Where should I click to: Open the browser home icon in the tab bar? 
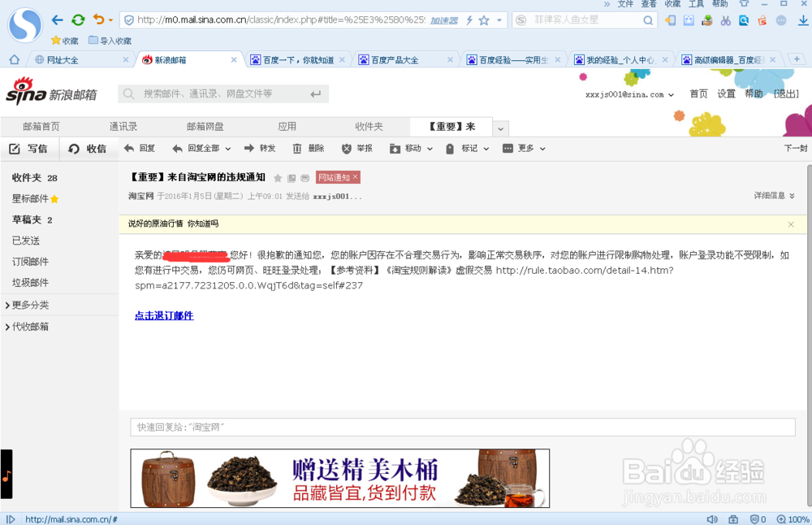(x=15, y=59)
